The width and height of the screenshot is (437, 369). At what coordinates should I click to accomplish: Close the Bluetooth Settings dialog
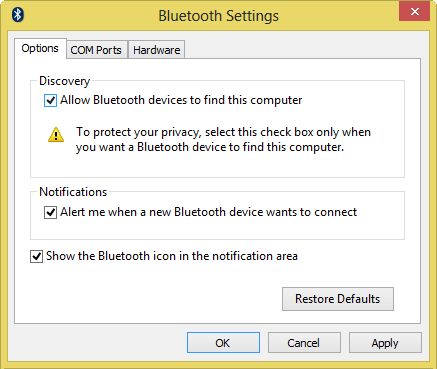click(415, 12)
